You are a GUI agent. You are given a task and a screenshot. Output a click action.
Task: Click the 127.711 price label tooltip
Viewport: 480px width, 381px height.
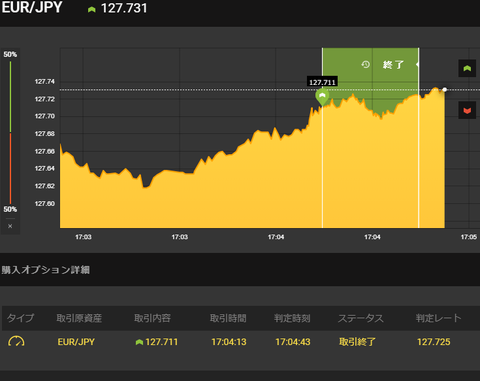click(322, 82)
